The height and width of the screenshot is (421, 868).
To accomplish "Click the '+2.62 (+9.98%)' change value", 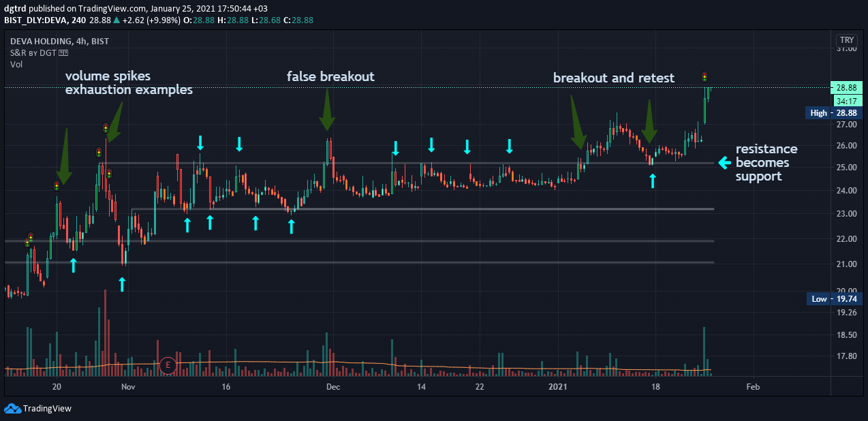I will point(152,20).
